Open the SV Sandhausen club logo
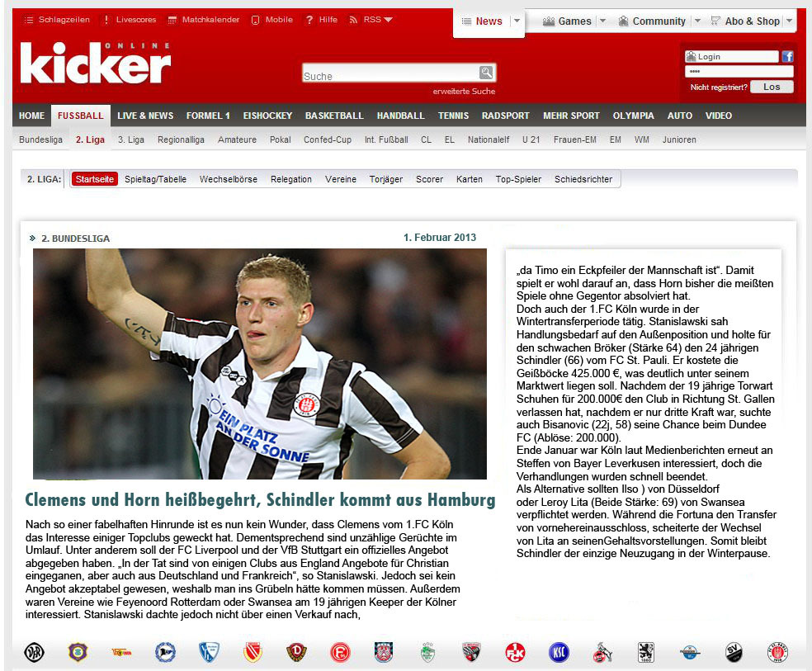 (x=734, y=652)
